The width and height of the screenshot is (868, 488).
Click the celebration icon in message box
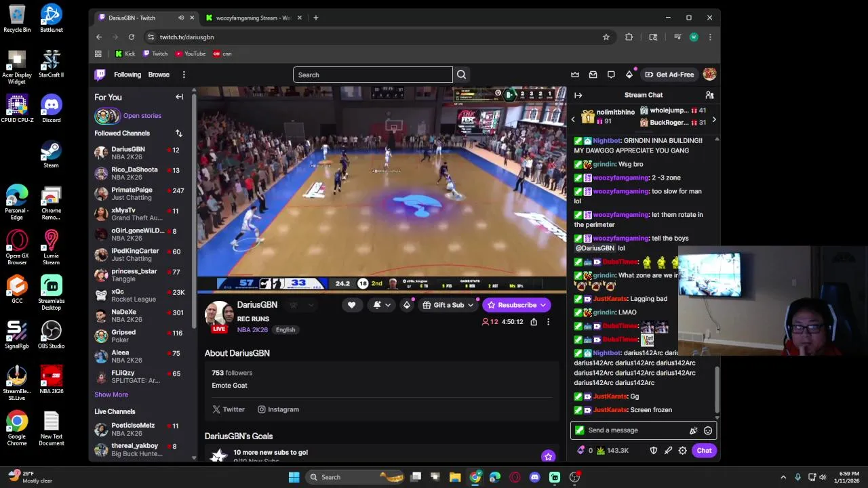[693, 430]
